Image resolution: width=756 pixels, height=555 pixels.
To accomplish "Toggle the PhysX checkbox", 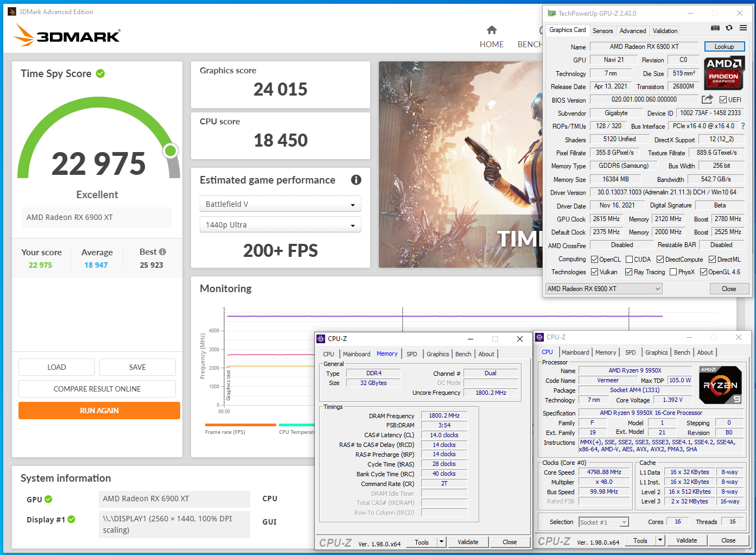I will tap(674, 272).
